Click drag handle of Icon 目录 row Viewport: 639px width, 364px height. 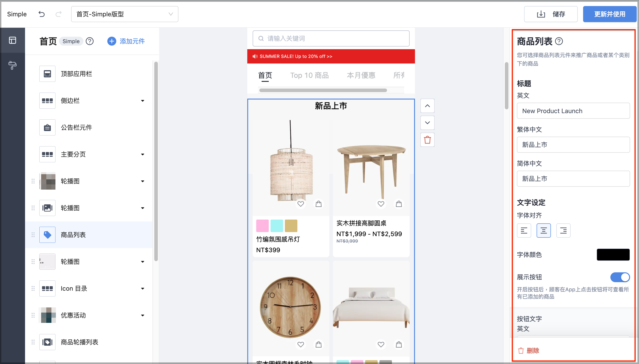pyautogui.click(x=33, y=288)
